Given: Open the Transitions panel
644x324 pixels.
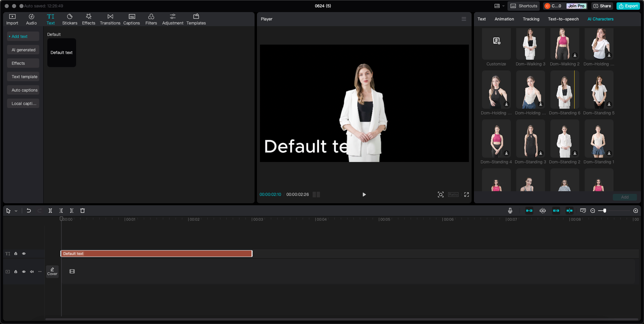Looking at the screenshot, I should (110, 19).
